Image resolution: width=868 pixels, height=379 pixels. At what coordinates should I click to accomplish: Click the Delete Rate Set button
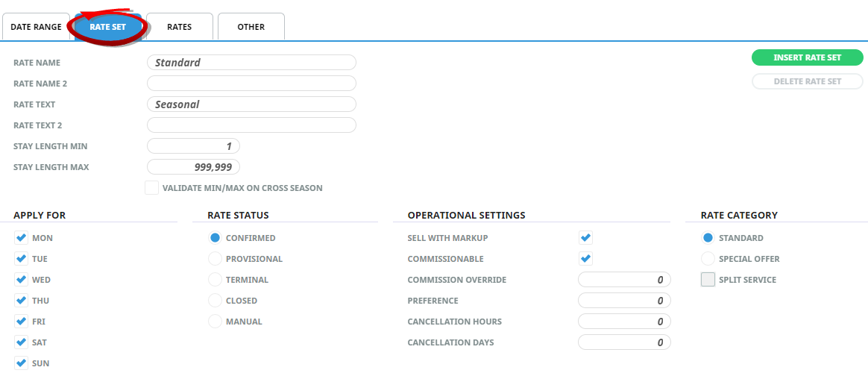[x=807, y=81]
